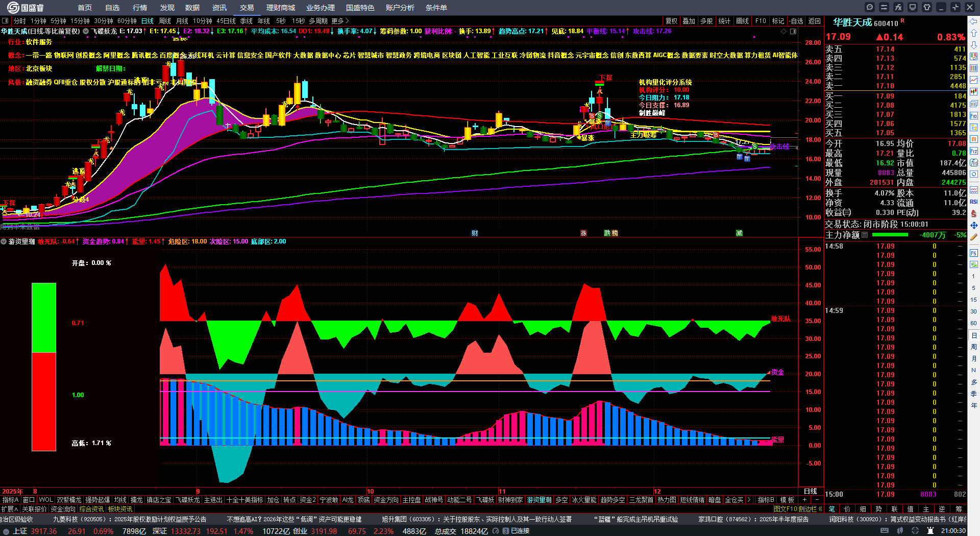The image size is (980, 536).
Task: Click the blue move-arrows icon in right sidebar
Action: tap(974, 225)
